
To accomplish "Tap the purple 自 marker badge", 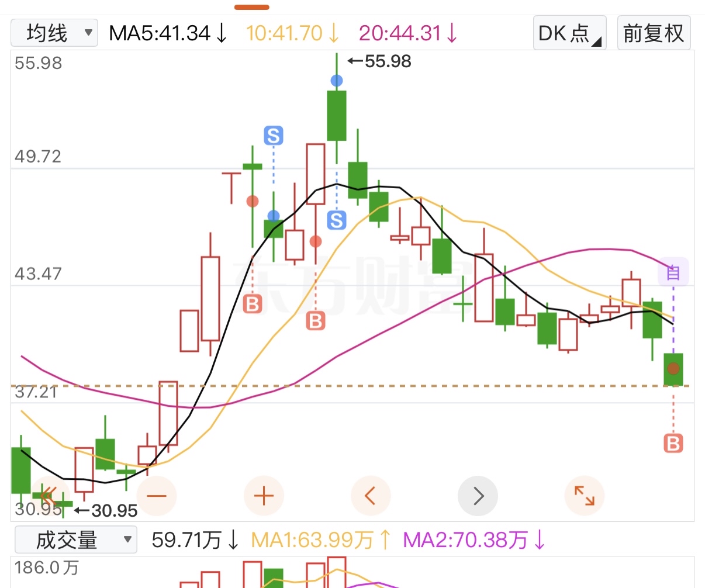I will click(673, 272).
